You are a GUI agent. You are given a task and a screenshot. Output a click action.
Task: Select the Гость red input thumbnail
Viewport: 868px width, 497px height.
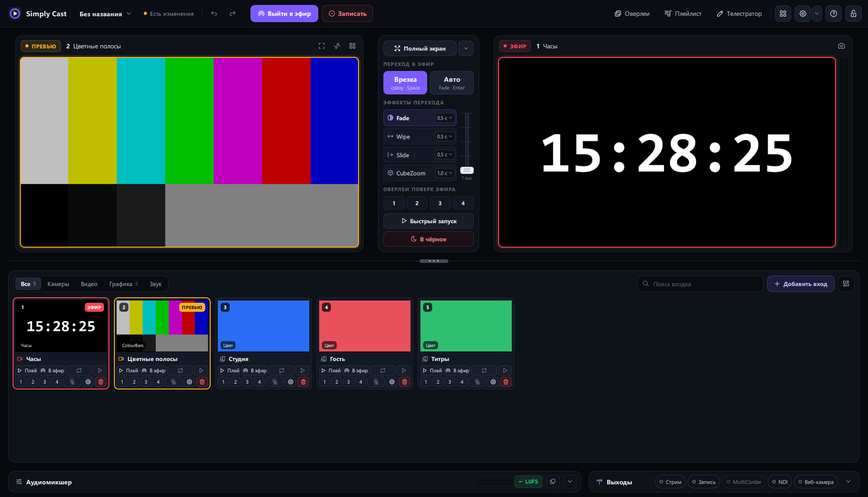tap(365, 326)
